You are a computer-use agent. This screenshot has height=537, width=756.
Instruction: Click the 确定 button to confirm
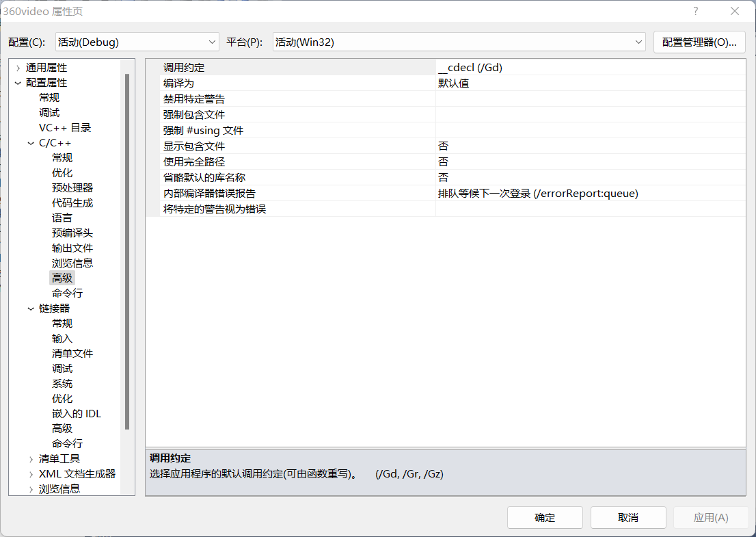(x=545, y=517)
